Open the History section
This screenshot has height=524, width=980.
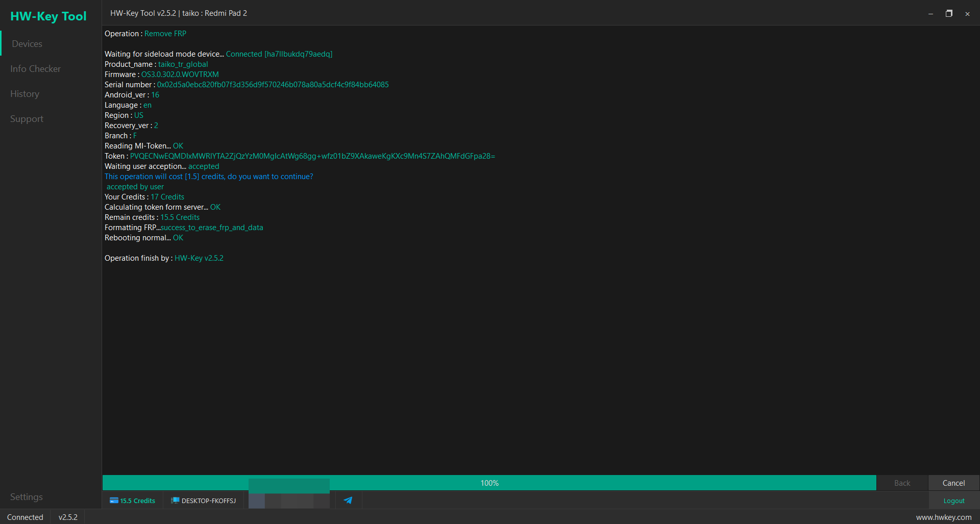(x=24, y=94)
